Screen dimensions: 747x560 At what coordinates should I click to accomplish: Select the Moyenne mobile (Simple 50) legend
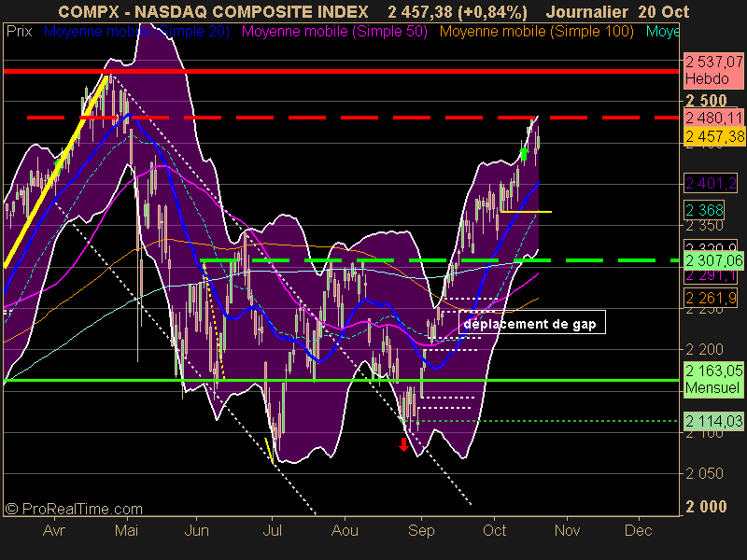334,32
